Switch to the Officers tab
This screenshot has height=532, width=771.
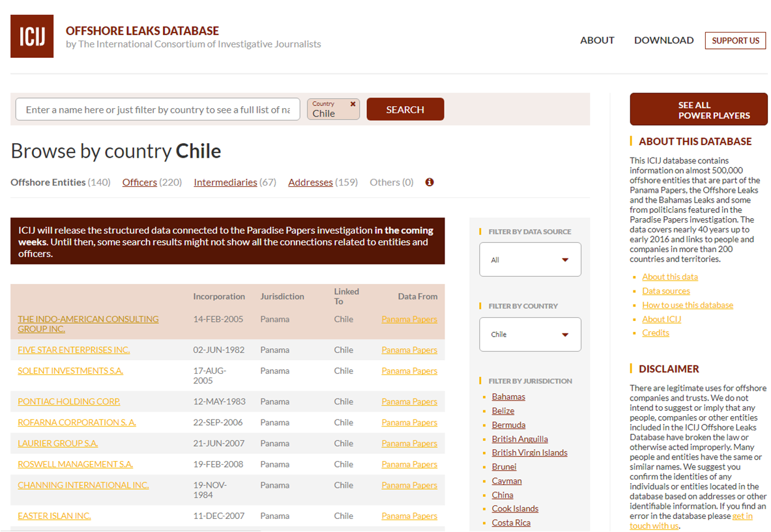pyautogui.click(x=139, y=182)
